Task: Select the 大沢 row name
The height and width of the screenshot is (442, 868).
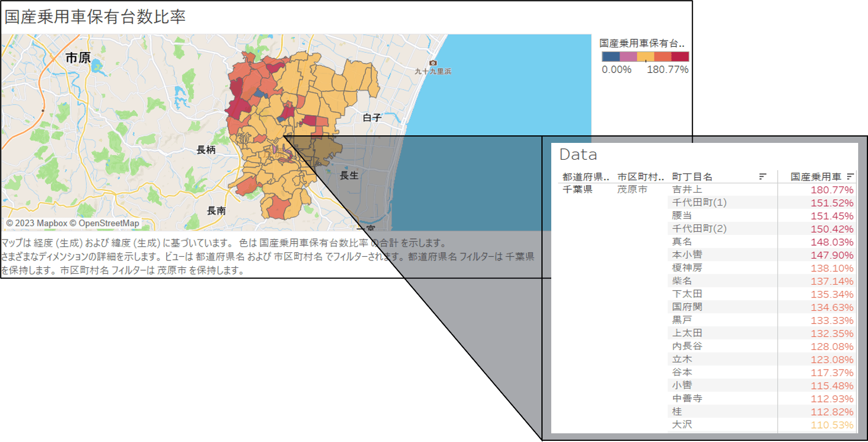Action: click(x=682, y=425)
